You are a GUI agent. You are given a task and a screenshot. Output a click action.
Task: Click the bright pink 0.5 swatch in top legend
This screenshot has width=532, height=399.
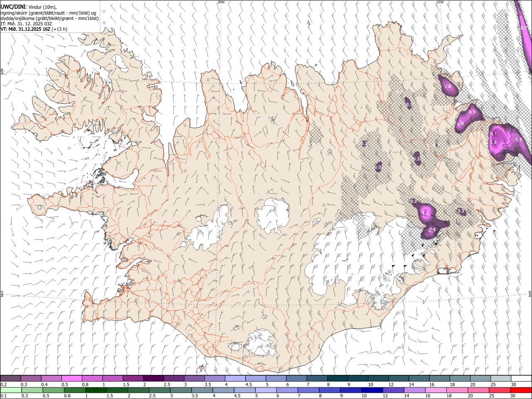tap(72, 378)
